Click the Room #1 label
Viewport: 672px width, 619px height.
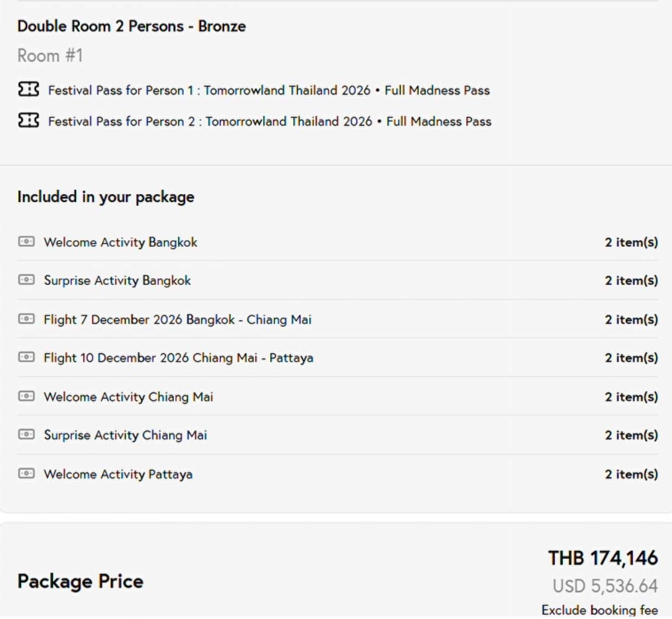point(50,56)
